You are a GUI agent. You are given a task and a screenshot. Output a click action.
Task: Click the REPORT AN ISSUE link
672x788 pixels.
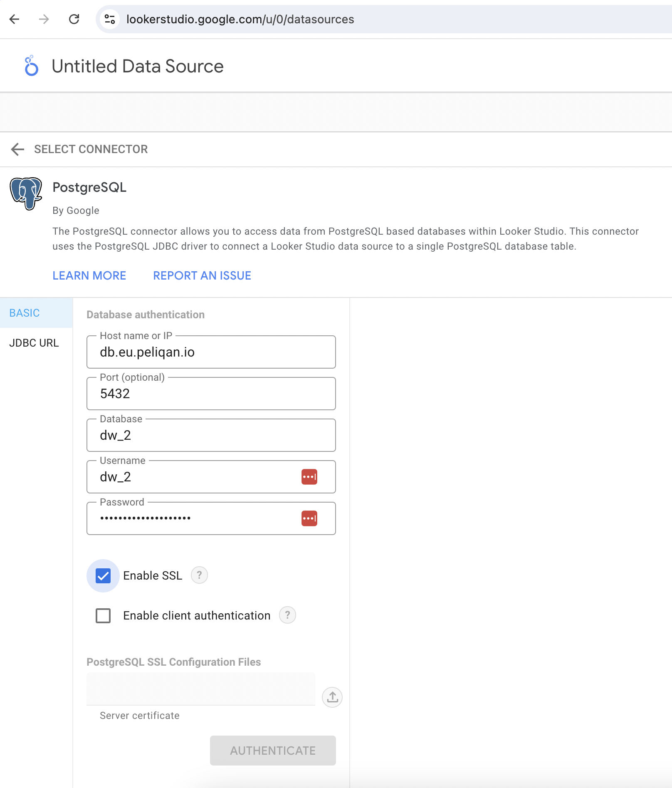click(202, 275)
